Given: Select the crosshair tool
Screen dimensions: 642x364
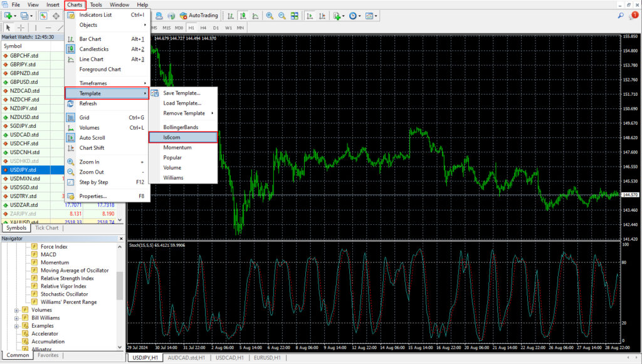Looking at the screenshot, I should point(21,28).
